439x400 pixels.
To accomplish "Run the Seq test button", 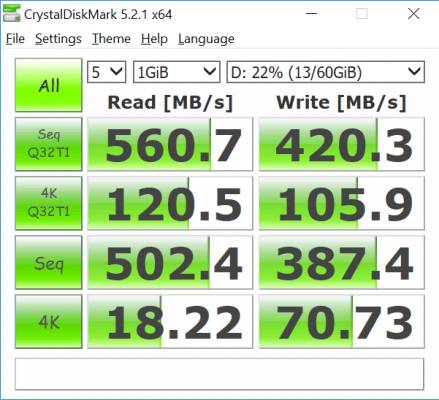I will [49, 262].
